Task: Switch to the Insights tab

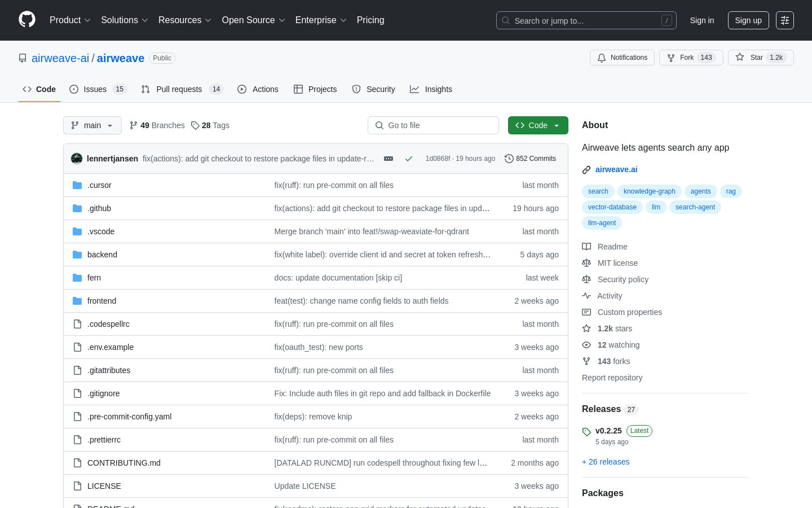Action: pos(431,89)
